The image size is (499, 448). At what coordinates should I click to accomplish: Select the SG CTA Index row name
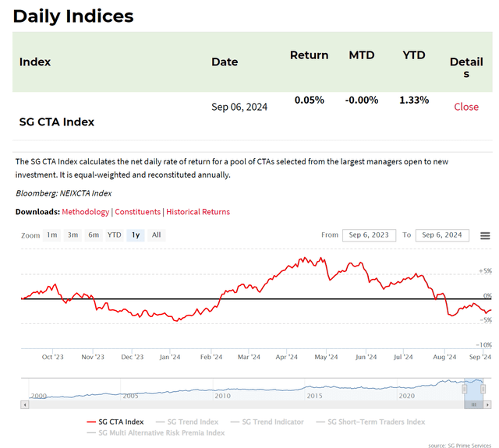pos(57,122)
